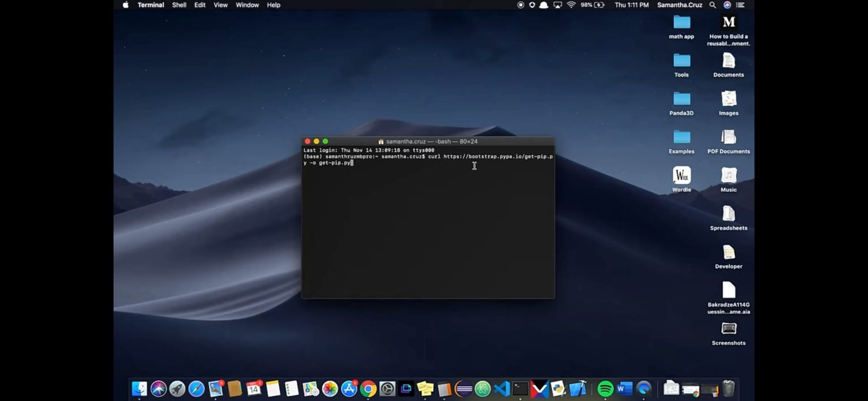Image resolution: width=868 pixels, height=401 pixels.
Task: Launch Visual Studio Code from the Dock
Action: (x=501, y=389)
